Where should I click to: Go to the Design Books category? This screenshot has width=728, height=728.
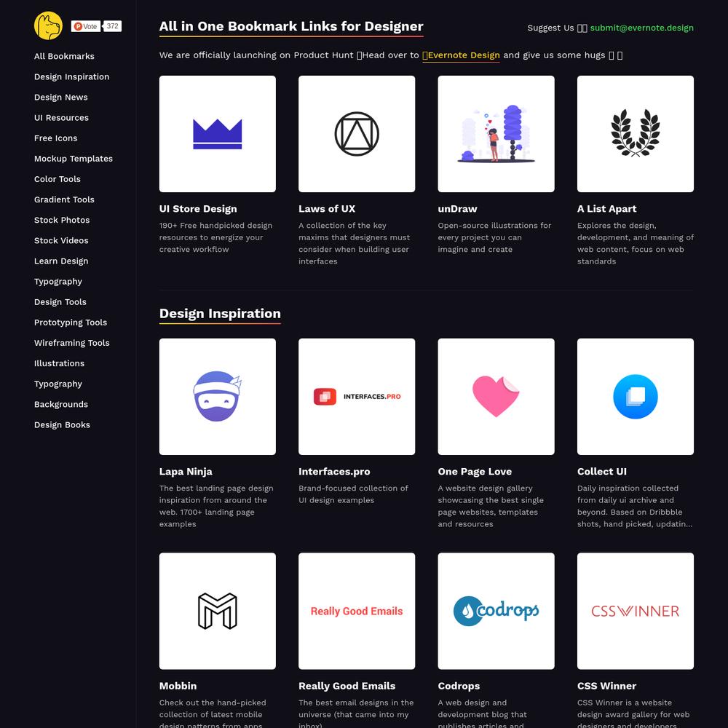(x=62, y=424)
